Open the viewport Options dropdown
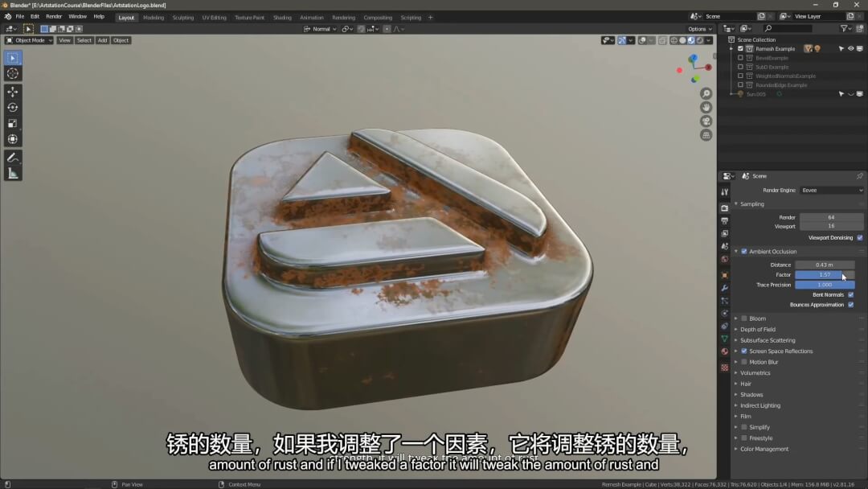The width and height of the screenshot is (868, 489). 700,29
